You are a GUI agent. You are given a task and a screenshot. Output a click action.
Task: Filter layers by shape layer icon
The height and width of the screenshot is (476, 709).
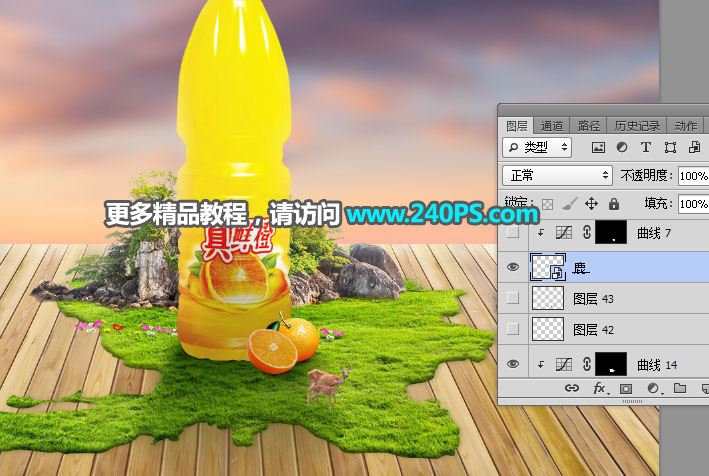tap(670, 147)
